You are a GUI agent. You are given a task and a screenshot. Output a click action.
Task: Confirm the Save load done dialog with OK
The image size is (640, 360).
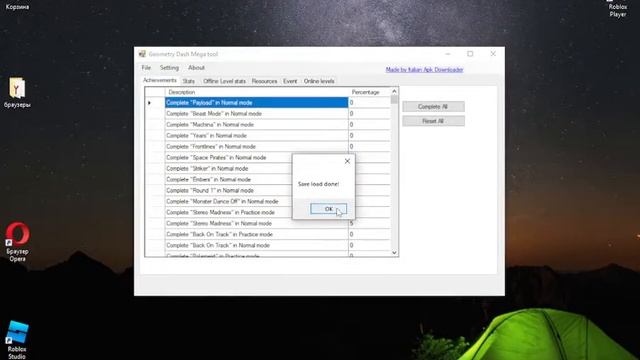[x=329, y=209]
